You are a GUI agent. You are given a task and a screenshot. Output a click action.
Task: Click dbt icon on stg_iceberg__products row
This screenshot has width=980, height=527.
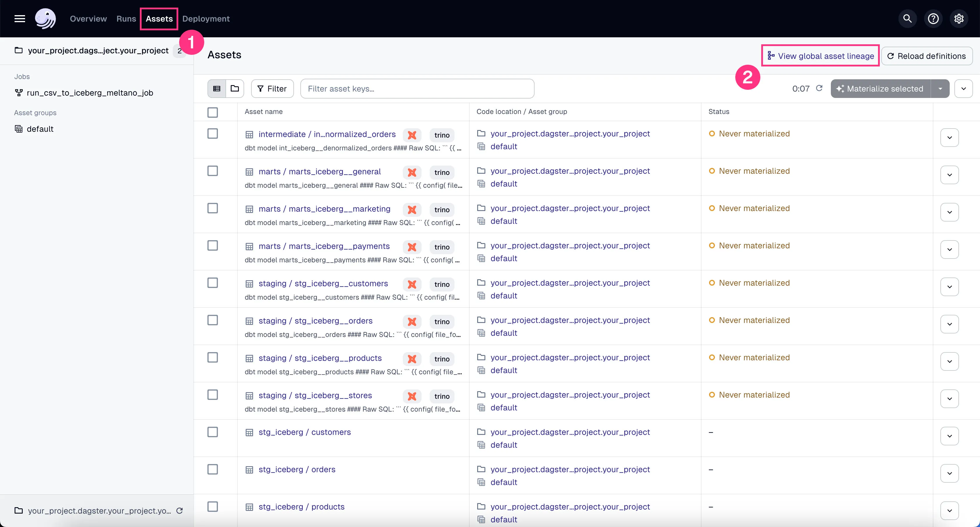coord(412,359)
